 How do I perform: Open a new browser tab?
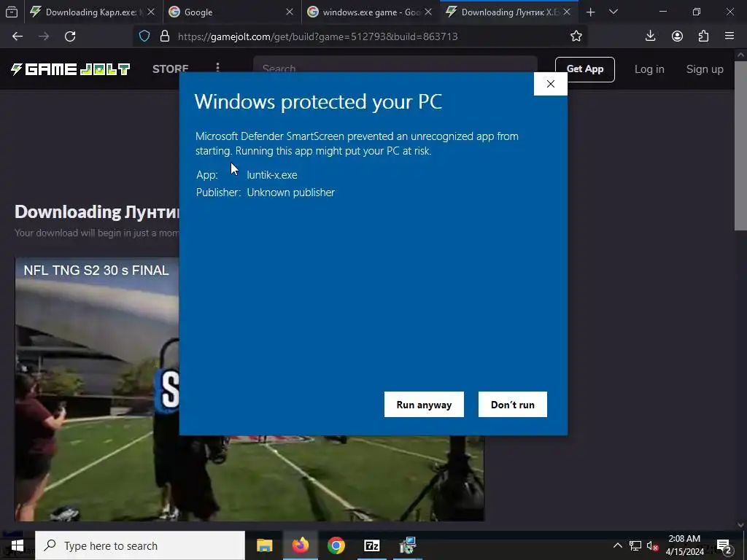(591, 12)
